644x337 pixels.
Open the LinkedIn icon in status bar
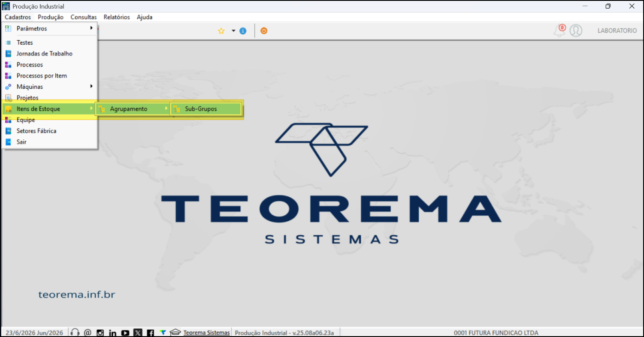pyautogui.click(x=112, y=333)
